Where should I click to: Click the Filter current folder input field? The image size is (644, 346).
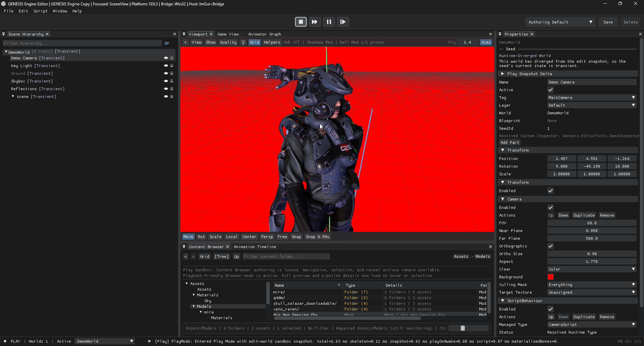pyautogui.click(x=286, y=256)
